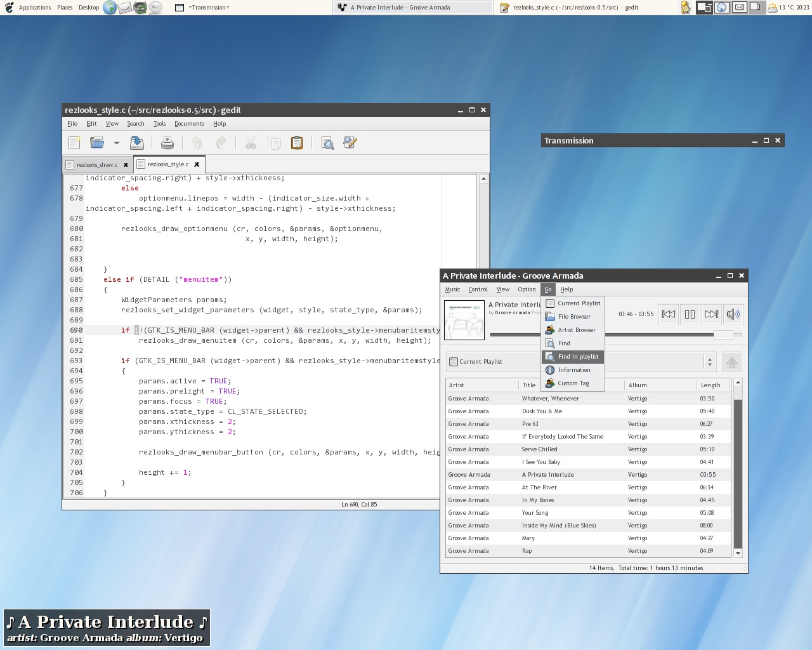Choose Custom Tag from the Go menu
The image size is (812, 650).
pos(573,383)
